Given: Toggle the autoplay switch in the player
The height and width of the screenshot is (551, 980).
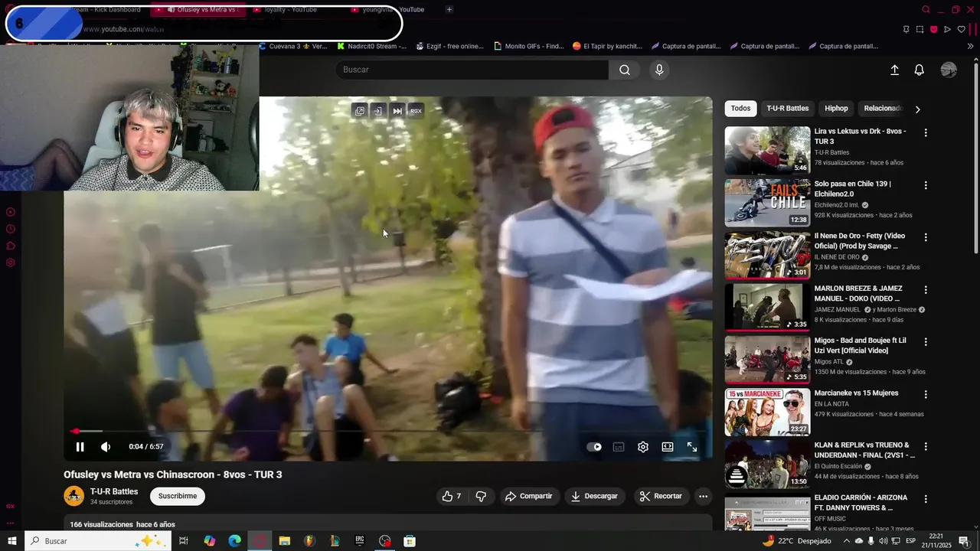Looking at the screenshot, I should click(x=594, y=447).
